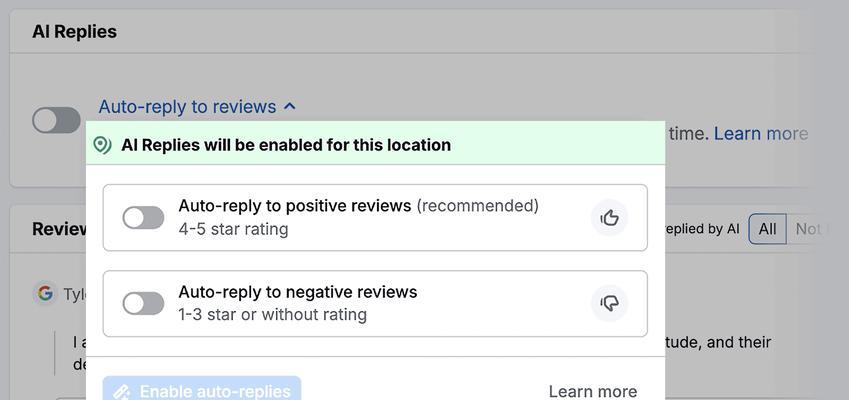Enable auto-reply to positive reviews toggle
849x400 pixels.
click(x=143, y=218)
